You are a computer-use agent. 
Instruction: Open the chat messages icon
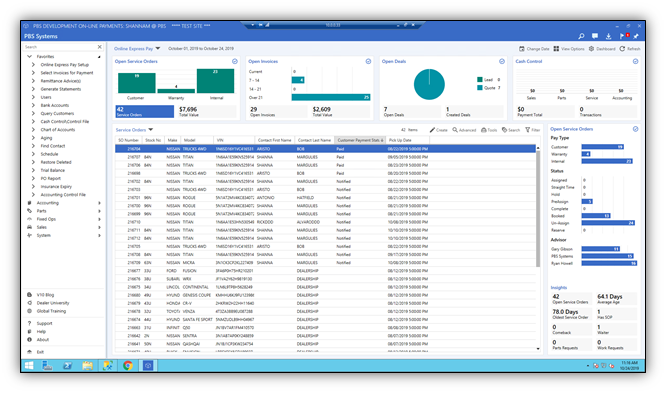point(595,36)
